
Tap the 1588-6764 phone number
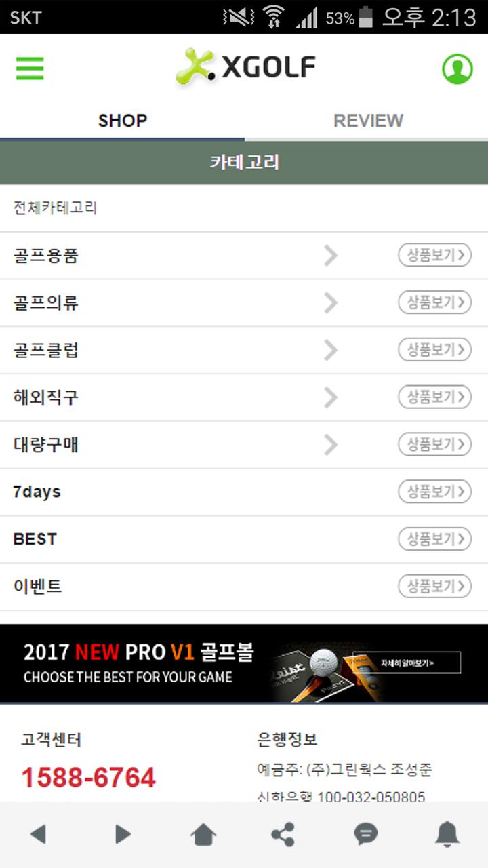(x=89, y=778)
